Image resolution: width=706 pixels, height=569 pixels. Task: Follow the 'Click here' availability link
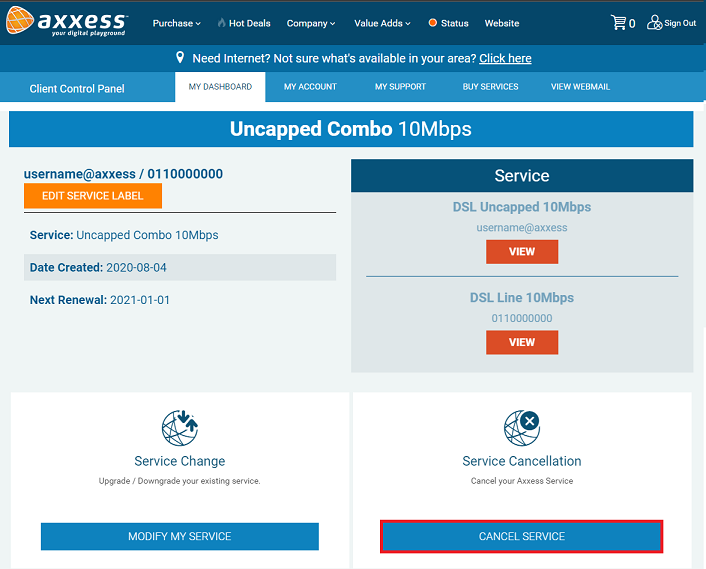click(x=505, y=59)
